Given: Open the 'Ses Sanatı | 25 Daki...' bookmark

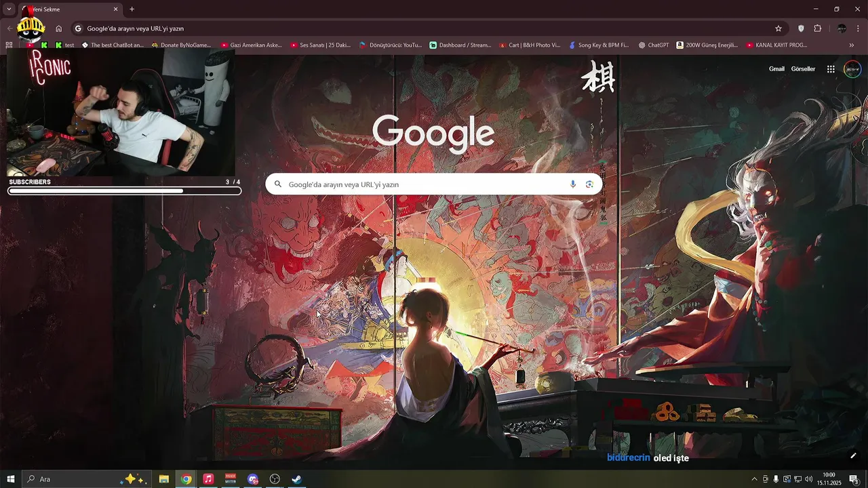Looking at the screenshot, I should 321,45.
